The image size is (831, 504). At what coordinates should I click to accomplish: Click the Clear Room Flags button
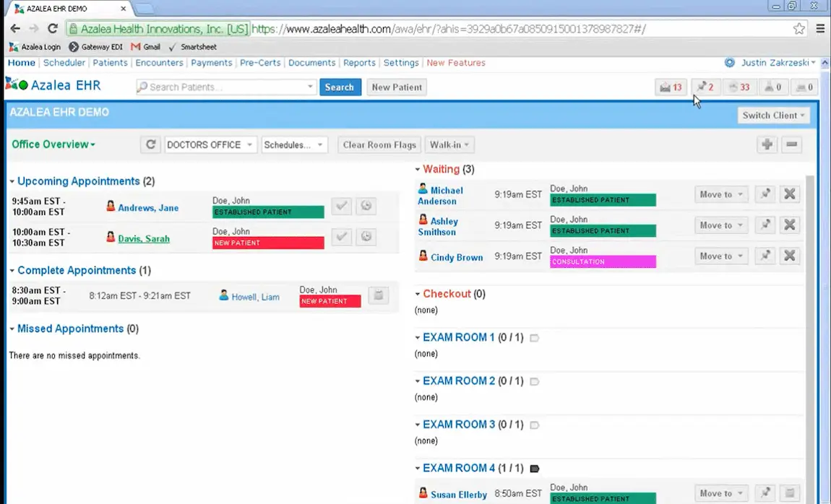379,144
